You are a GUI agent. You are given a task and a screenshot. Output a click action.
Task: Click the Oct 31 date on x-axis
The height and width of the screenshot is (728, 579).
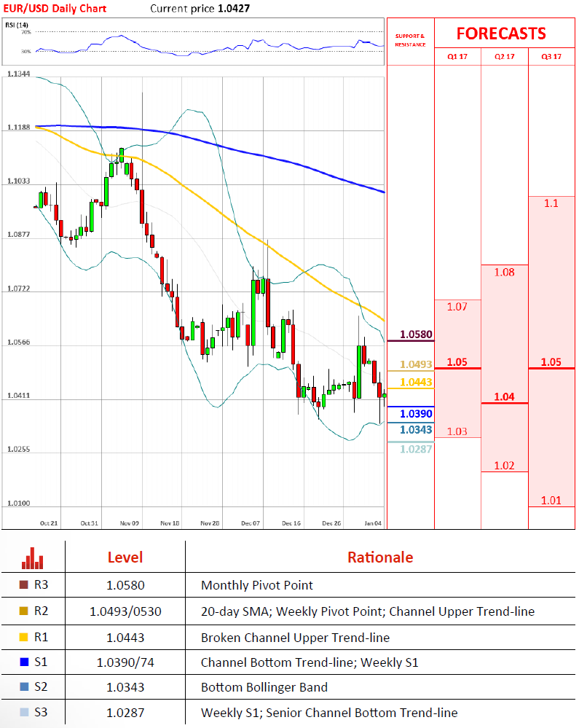(89, 523)
